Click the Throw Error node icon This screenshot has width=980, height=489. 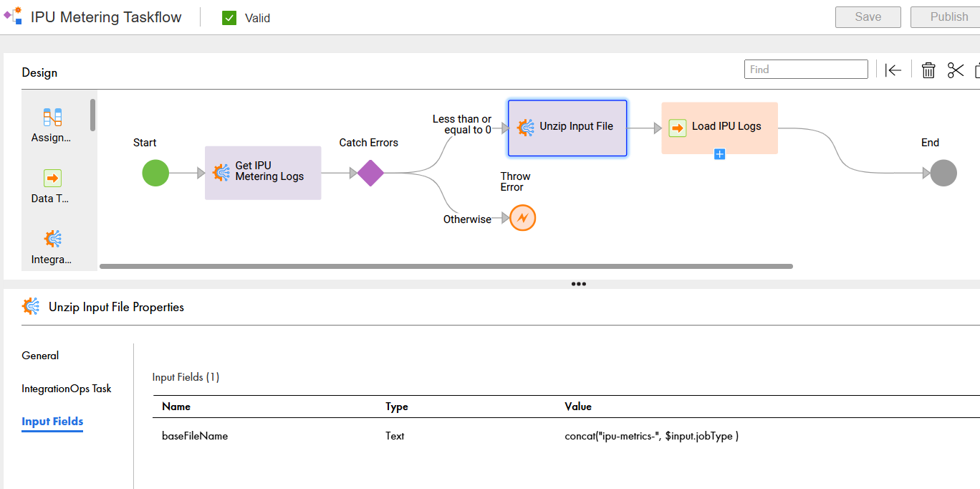pyautogui.click(x=523, y=217)
